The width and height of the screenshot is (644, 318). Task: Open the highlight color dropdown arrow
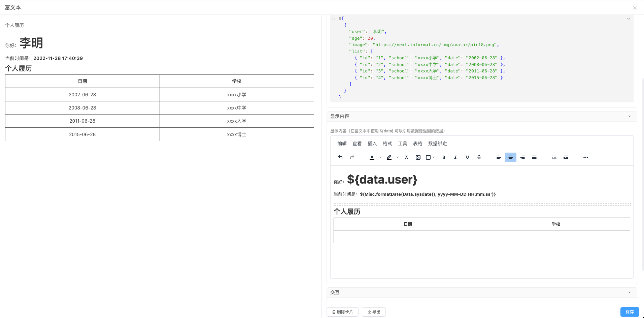point(398,157)
